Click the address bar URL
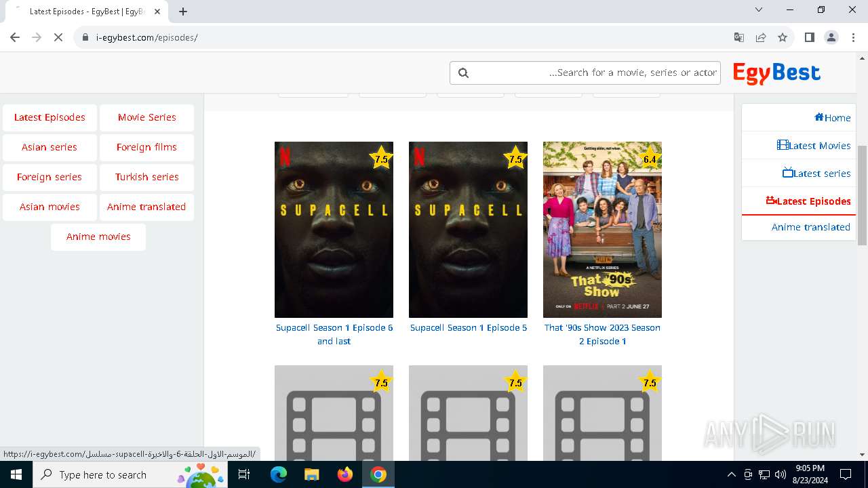This screenshot has height=488, width=868. 146,37
